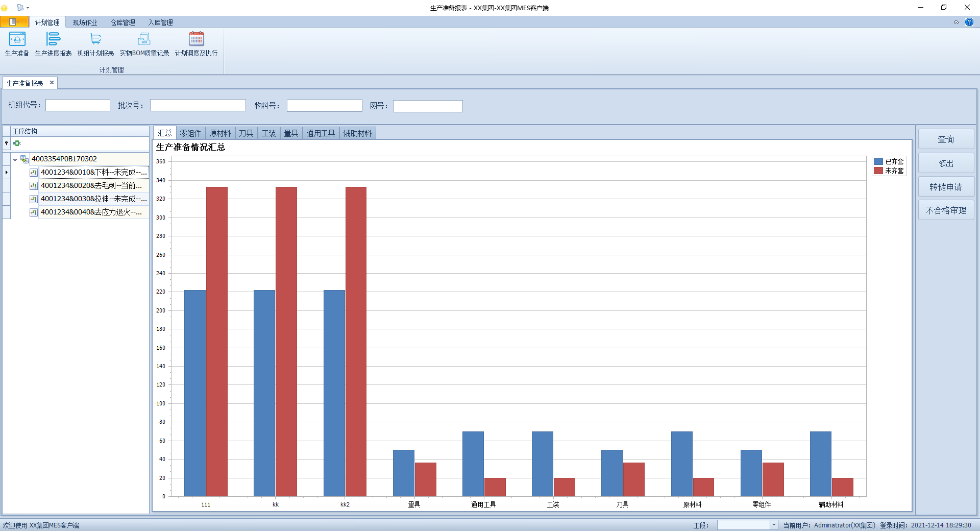The image size is (980, 531).
Task: Click the blue bar for 111
Action: [x=195, y=393]
